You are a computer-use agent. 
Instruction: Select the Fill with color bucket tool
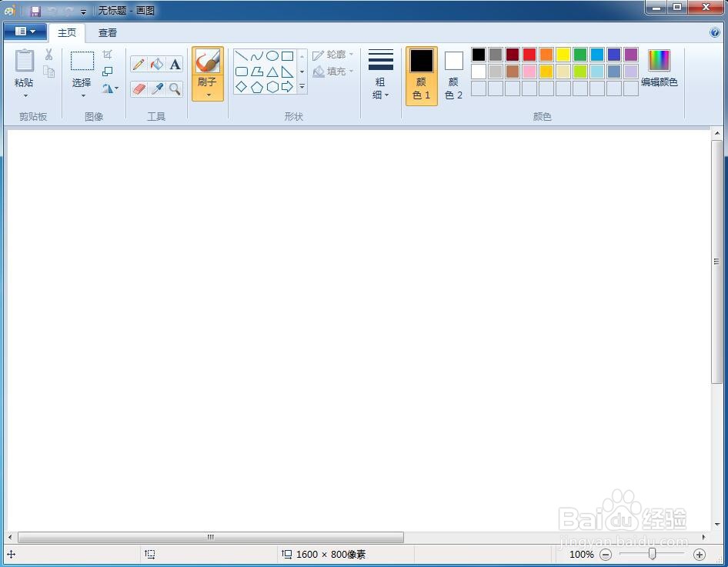157,64
